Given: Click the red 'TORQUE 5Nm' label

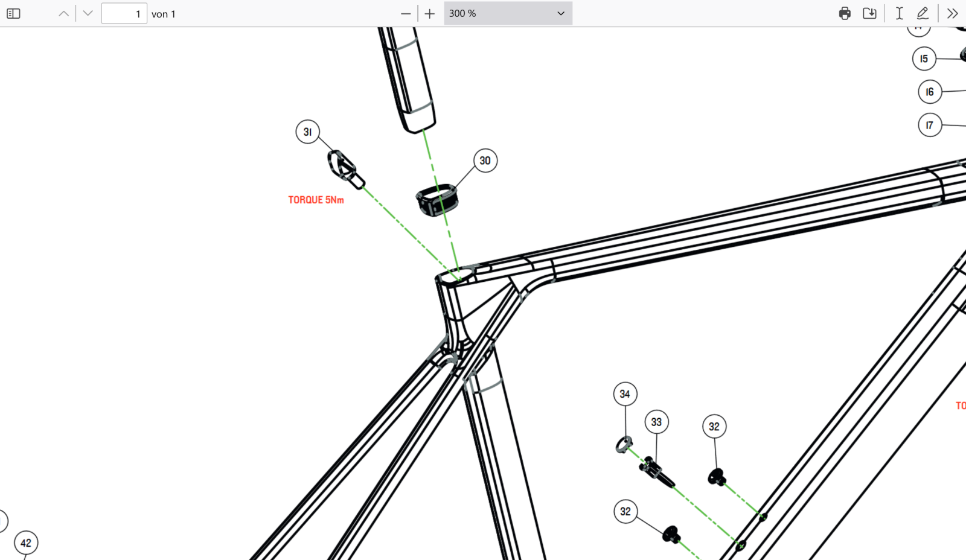Looking at the screenshot, I should (316, 200).
